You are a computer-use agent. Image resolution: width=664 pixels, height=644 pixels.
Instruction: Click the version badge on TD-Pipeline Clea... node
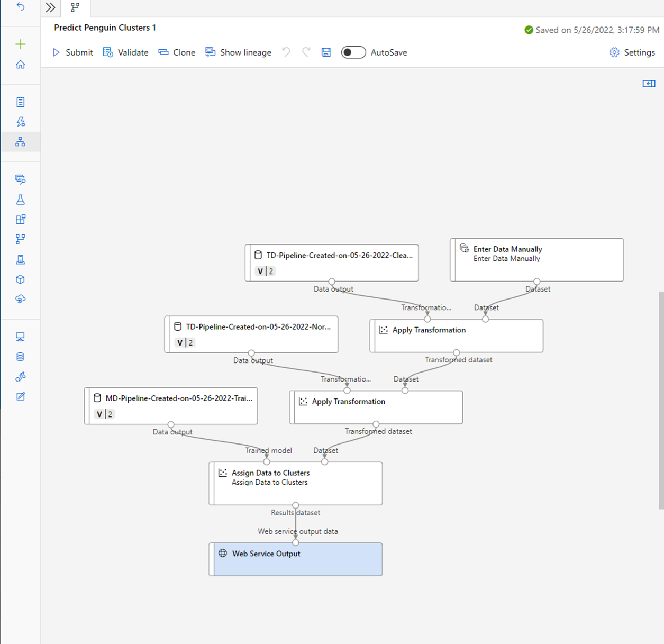(265, 271)
